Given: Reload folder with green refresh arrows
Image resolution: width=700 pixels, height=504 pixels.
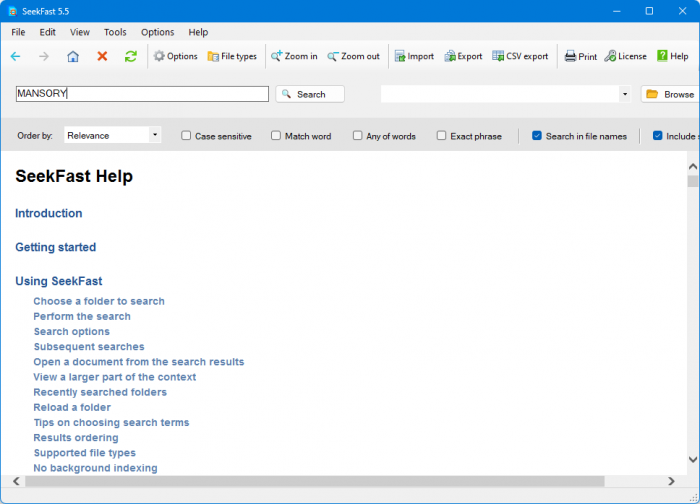Looking at the screenshot, I should (131, 56).
